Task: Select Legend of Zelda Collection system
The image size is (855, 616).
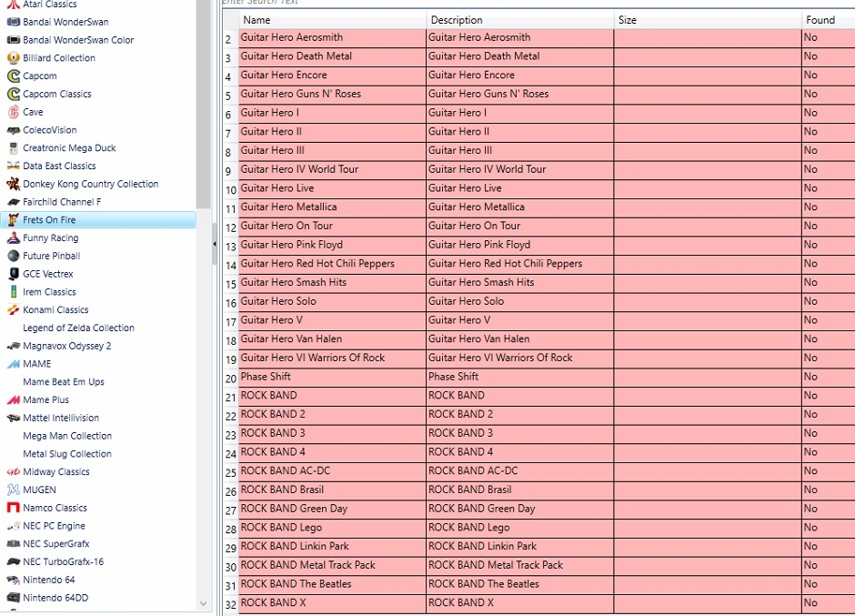Action: [78, 328]
